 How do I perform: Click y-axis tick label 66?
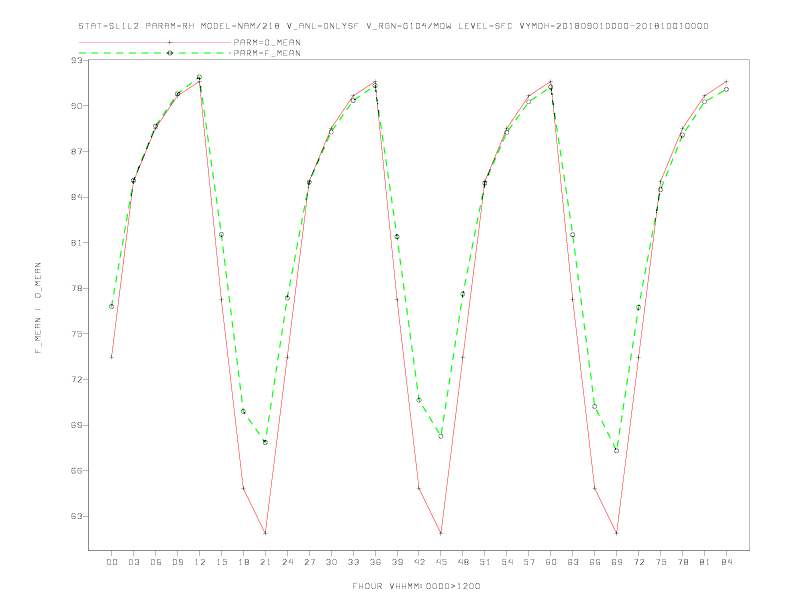pos(77,471)
